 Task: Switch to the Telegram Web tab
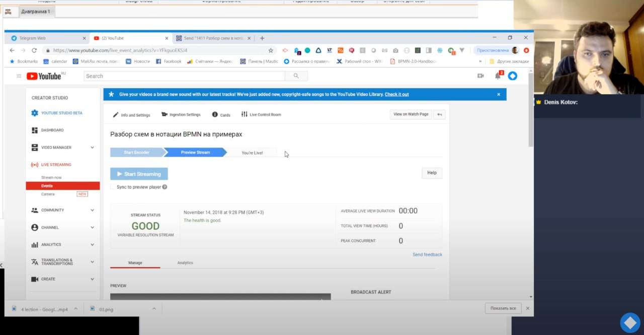(x=47, y=38)
